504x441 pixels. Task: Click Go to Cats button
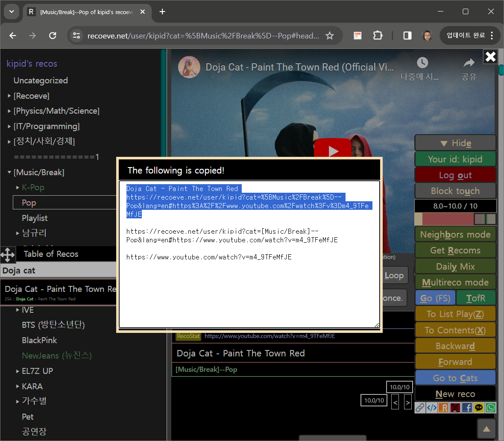tap(455, 378)
